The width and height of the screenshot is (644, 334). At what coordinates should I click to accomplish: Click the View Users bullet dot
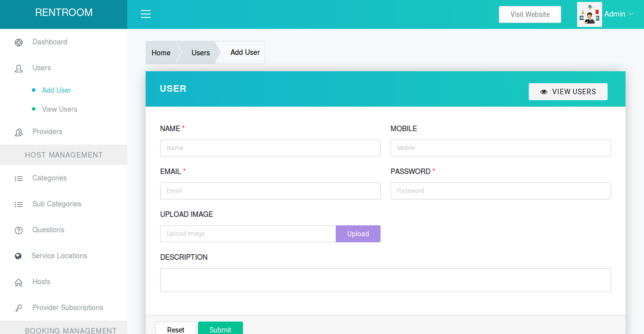33,109
